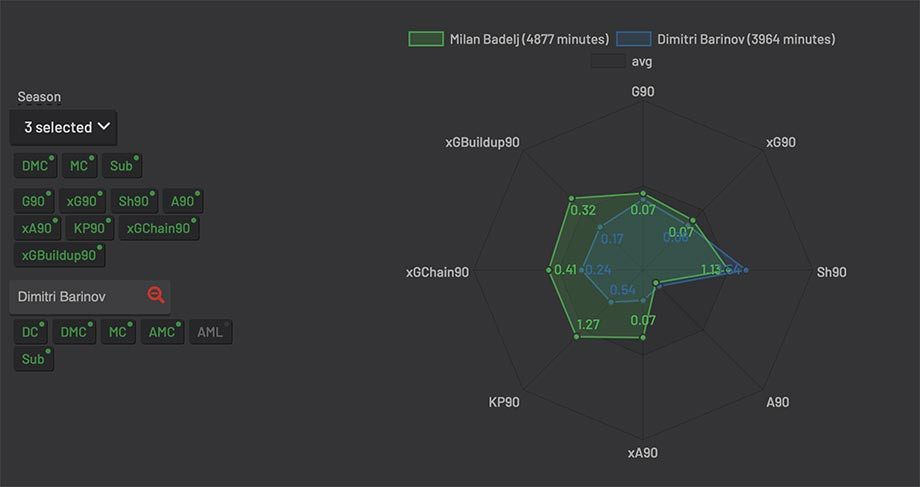Image resolution: width=920 pixels, height=487 pixels.
Task: Toggle the A90 metric chip
Action: (183, 201)
